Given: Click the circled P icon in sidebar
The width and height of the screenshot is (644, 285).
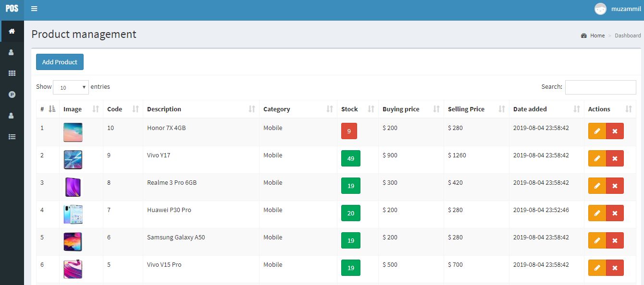Looking at the screenshot, I should click(x=12, y=95).
